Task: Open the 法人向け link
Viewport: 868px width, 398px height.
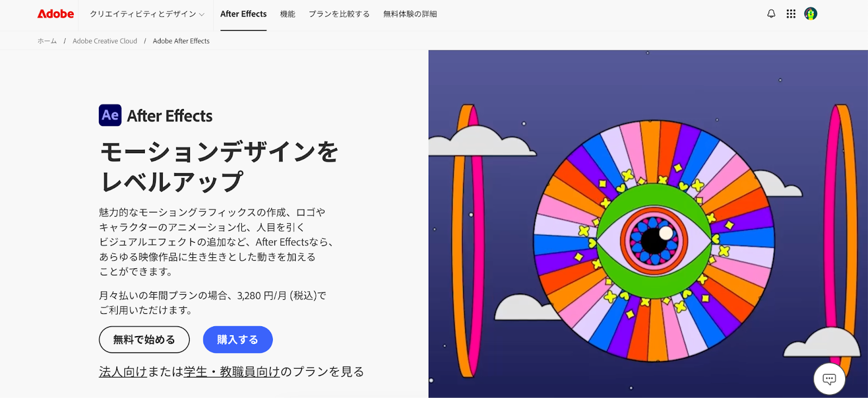Action: [123, 371]
